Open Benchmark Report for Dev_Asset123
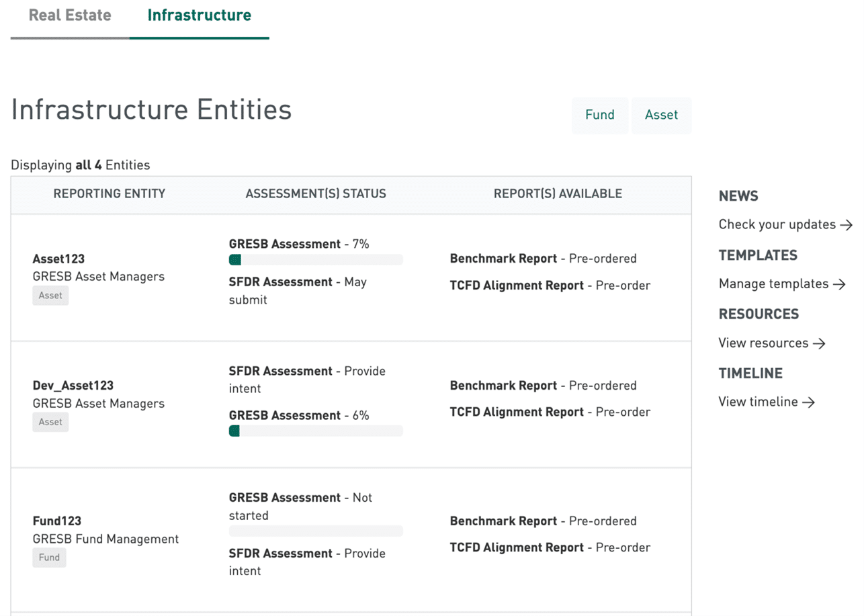Image resolution: width=864 pixels, height=616 pixels. coord(503,386)
